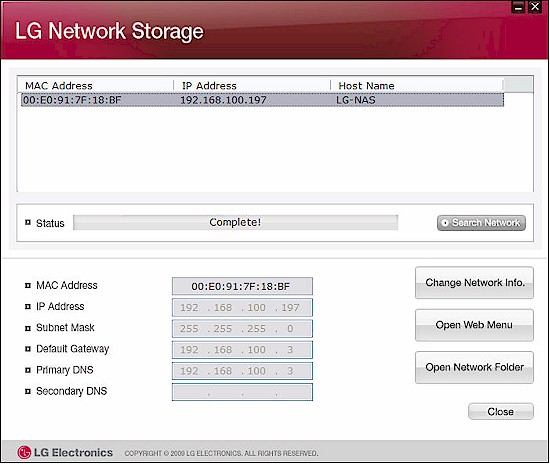Minimize the LG Network Storage window

(518, 7)
